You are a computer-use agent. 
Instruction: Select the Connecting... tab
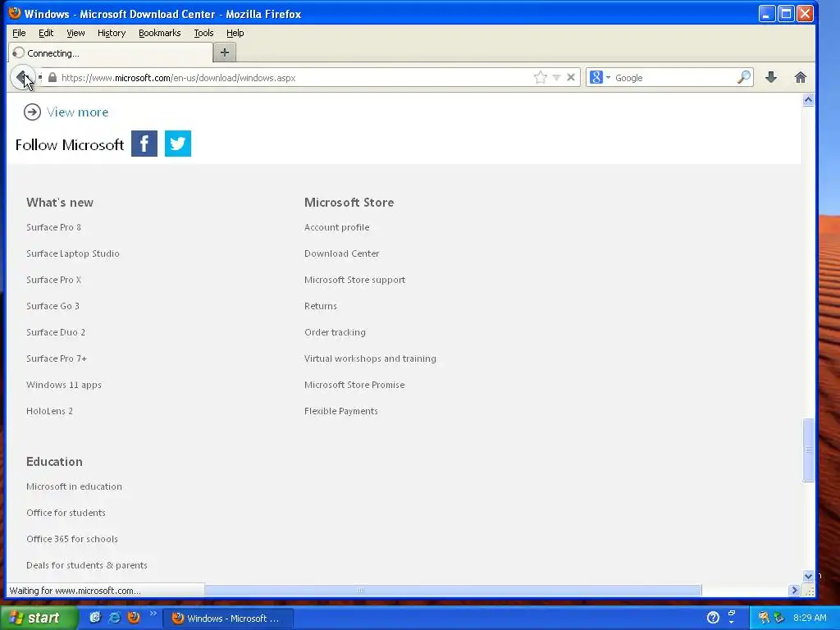click(111, 53)
